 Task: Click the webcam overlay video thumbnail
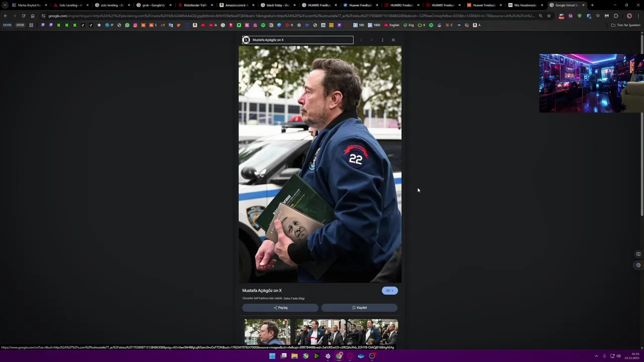click(591, 83)
